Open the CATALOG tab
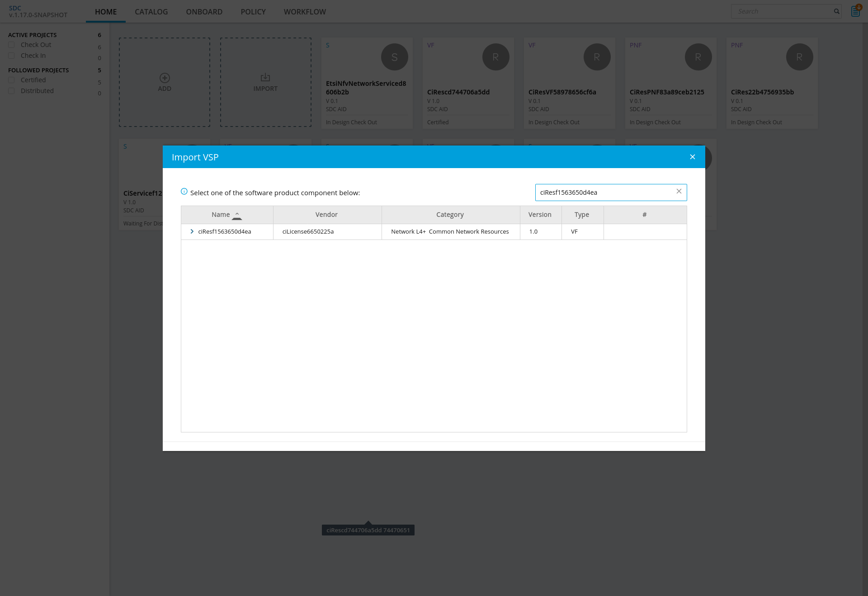This screenshot has height=596, width=868. tap(151, 12)
